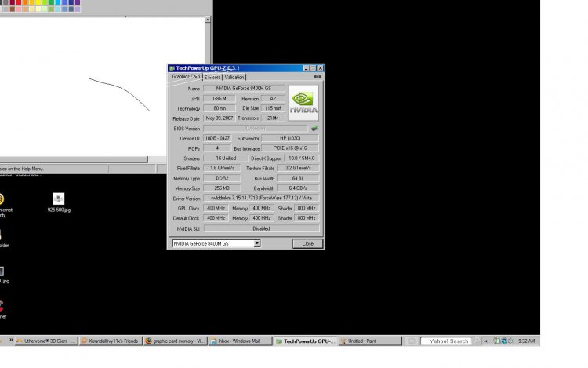Click the Driver Version nvlddmkm field
588x368 pixels.
tap(261, 198)
